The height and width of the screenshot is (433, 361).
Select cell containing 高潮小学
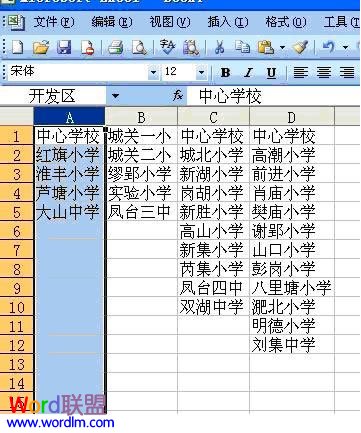(x=292, y=155)
